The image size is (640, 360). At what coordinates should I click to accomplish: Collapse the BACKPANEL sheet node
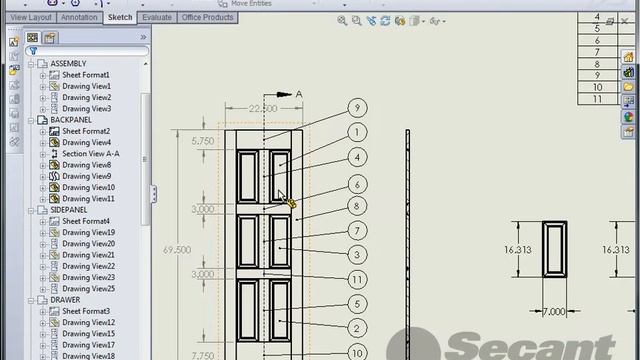(x=31, y=120)
